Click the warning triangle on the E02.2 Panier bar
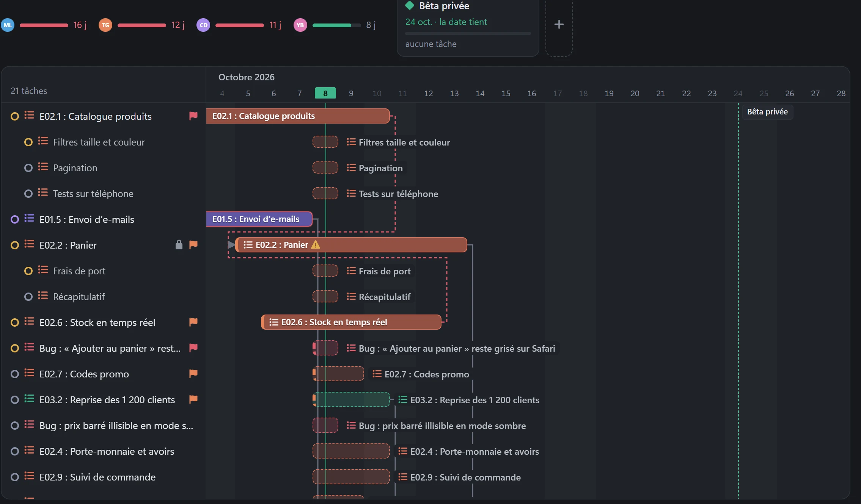This screenshot has height=504, width=861. (316, 245)
